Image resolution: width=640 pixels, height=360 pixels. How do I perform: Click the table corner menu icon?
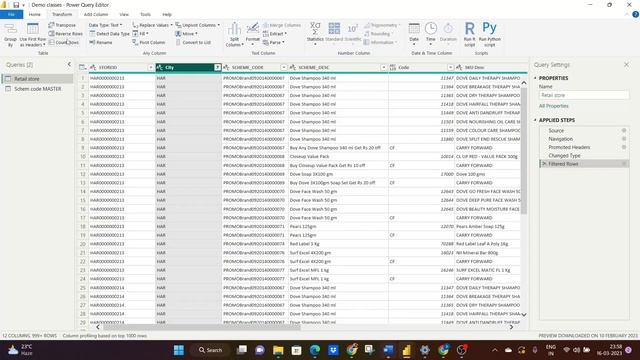click(82, 67)
